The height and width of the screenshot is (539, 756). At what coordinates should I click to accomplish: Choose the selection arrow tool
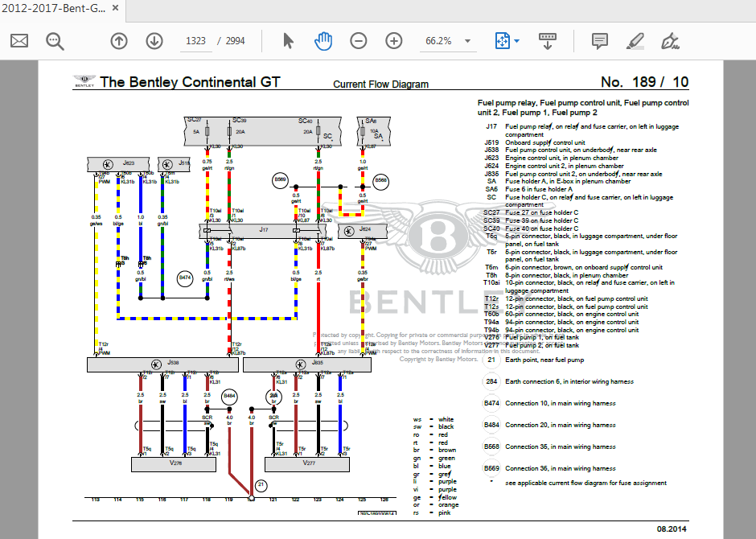(x=289, y=41)
